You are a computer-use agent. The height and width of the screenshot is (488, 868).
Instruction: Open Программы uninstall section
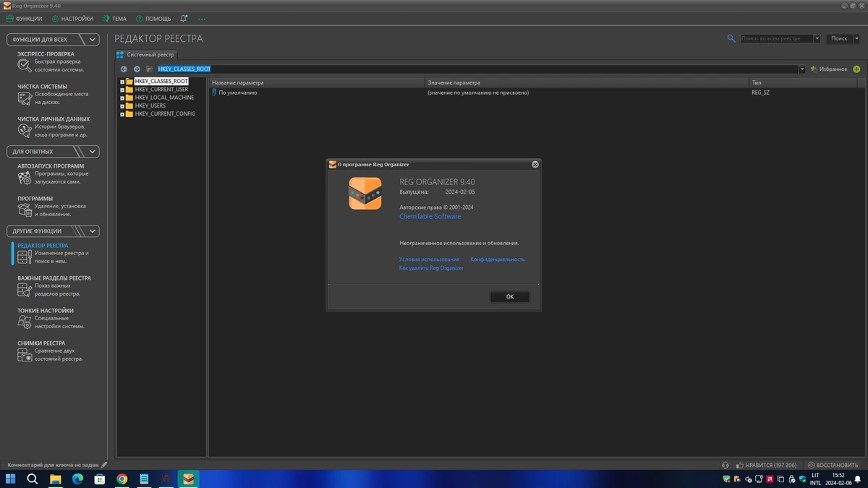53,206
